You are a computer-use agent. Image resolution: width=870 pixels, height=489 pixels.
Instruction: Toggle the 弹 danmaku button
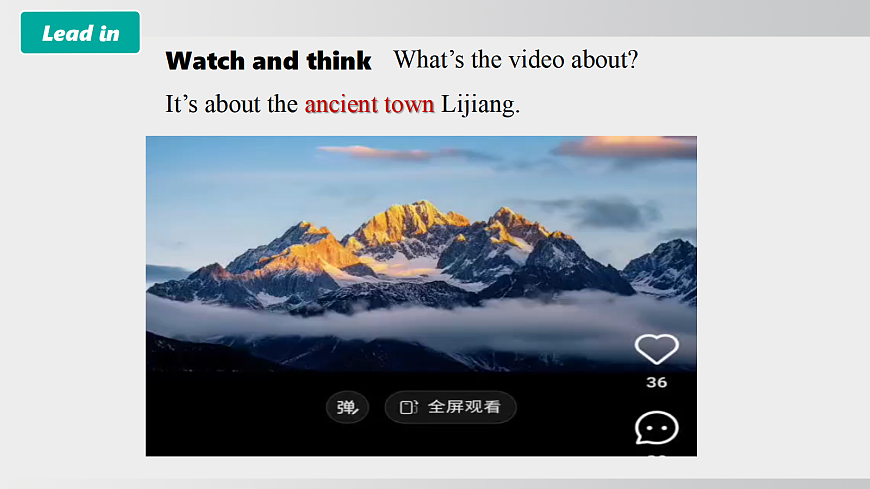pos(347,407)
